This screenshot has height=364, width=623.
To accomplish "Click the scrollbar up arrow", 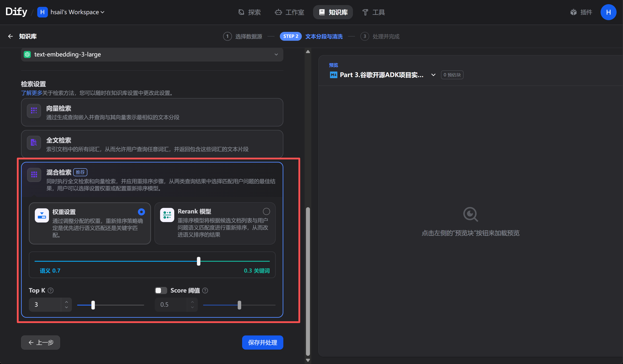I will pyautogui.click(x=308, y=52).
